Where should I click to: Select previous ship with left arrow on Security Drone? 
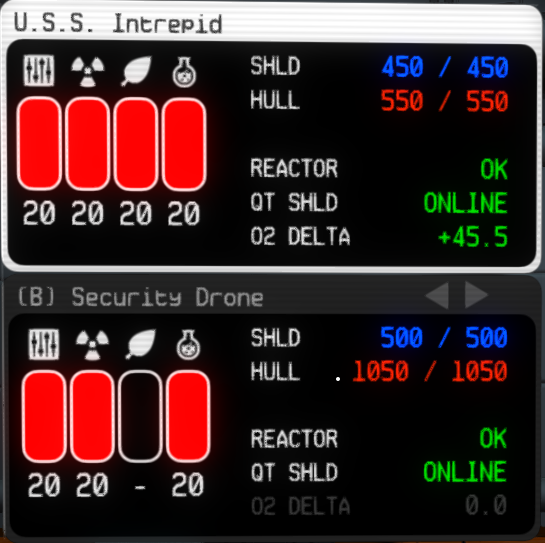(437, 295)
